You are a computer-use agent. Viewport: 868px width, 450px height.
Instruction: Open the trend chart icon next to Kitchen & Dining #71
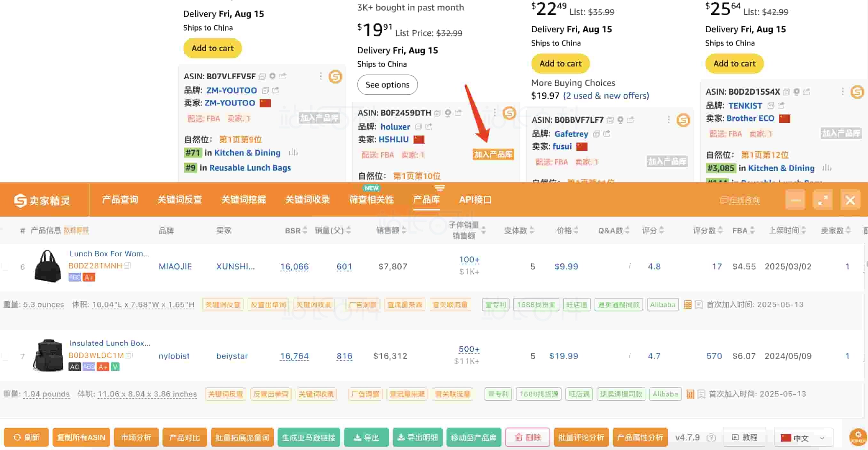[293, 152]
